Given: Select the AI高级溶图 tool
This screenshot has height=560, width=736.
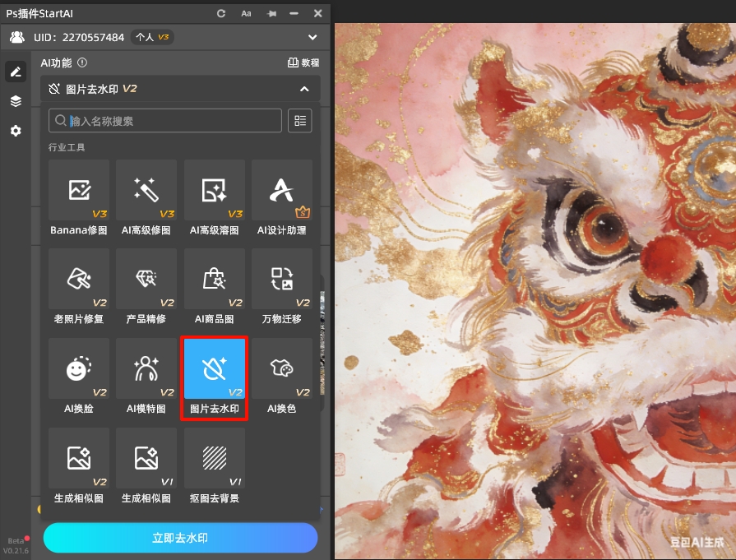Looking at the screenshot, I should point(214,189).
